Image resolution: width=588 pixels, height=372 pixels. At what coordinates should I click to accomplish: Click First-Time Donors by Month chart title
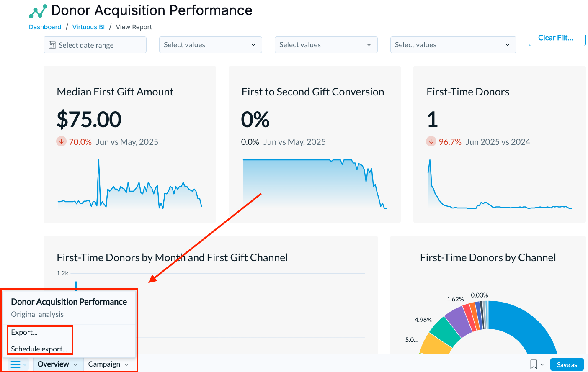coord(172,257)
